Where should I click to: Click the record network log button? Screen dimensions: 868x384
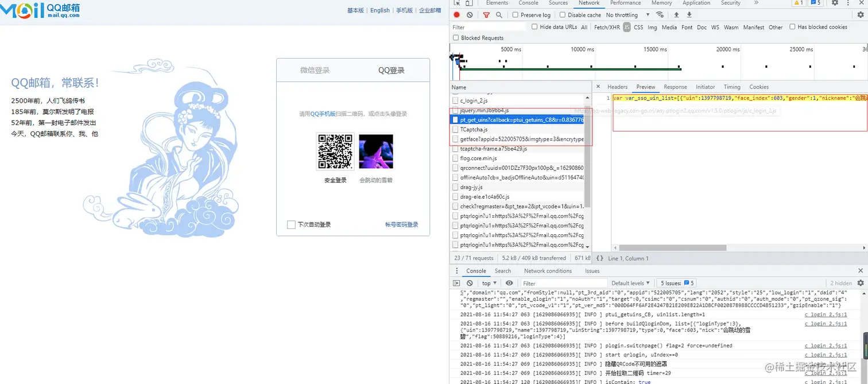click(x=457, y=15)
